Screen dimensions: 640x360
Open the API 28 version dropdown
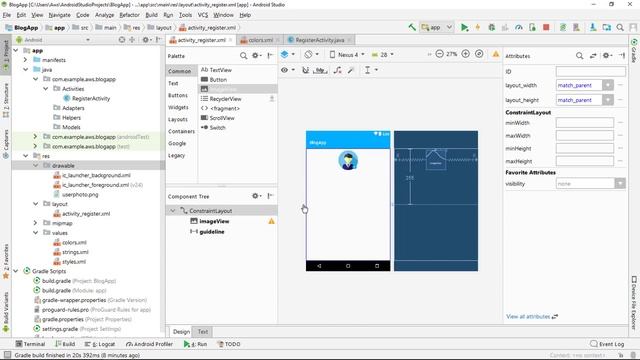tap(382, 54)
